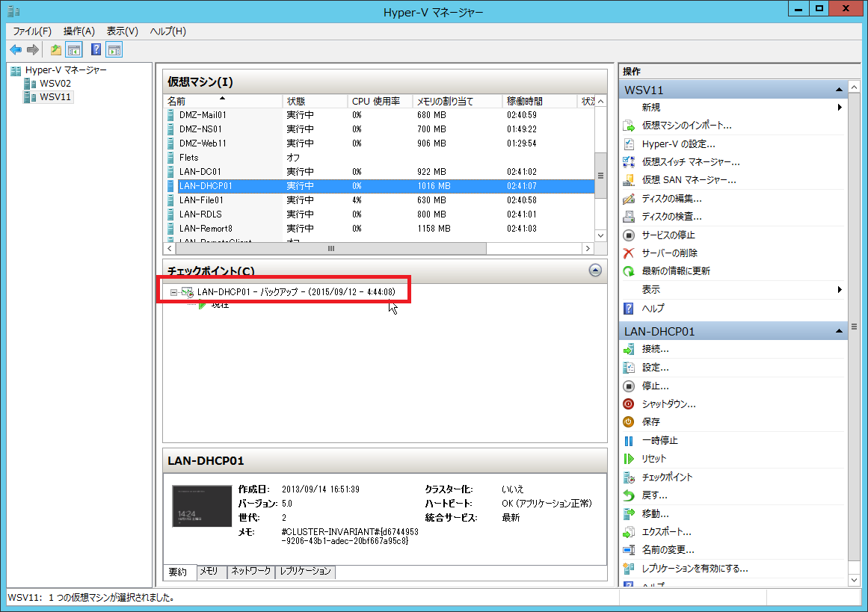This screenshot has width=868, height=612.
Task: Open the ファイル(F) menu
Action: (x=32, y=31)
